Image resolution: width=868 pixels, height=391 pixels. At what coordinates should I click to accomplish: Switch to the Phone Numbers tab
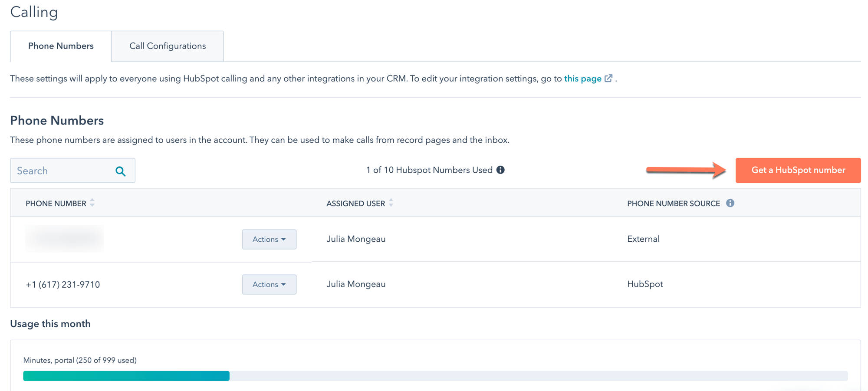pos(61,46)
